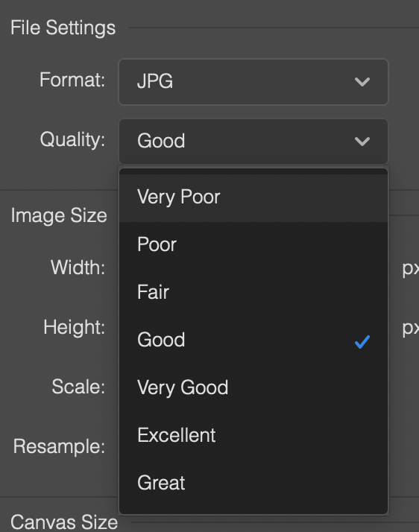Click the Canvas Size section header
The image size is (419, 532).
64,522
